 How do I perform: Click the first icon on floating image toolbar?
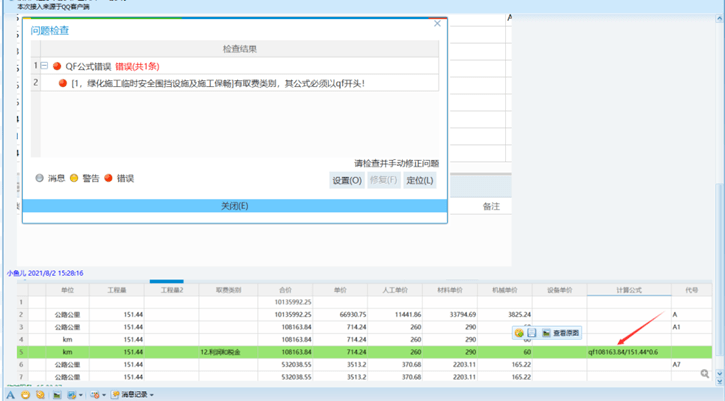click(519, 333)
